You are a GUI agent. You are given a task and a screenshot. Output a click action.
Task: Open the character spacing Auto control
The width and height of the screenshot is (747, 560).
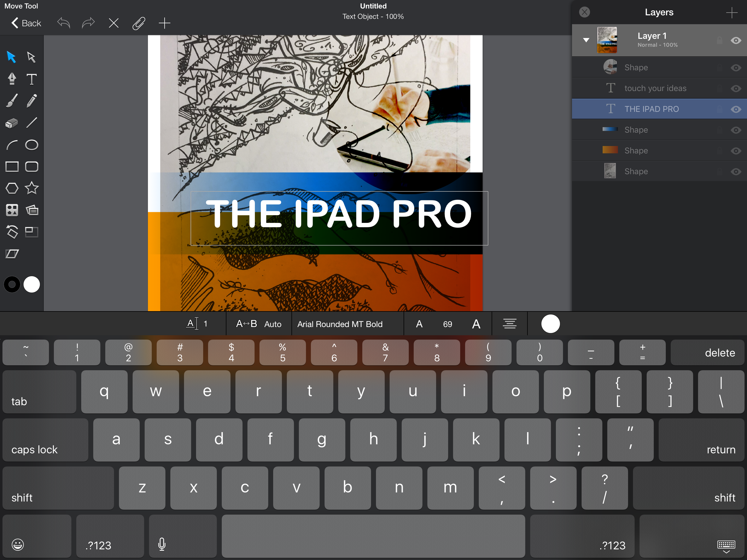point(258,323)
